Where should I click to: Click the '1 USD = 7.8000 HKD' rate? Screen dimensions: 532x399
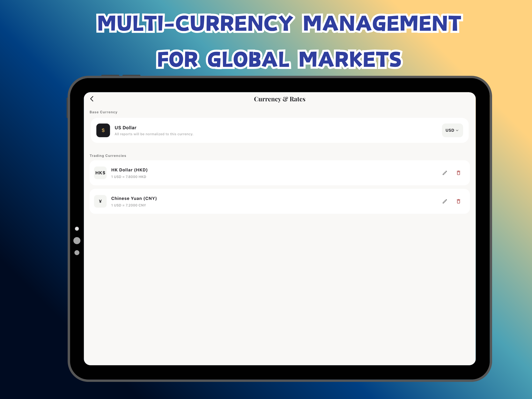pyautogui.click(x=129, y=177)
